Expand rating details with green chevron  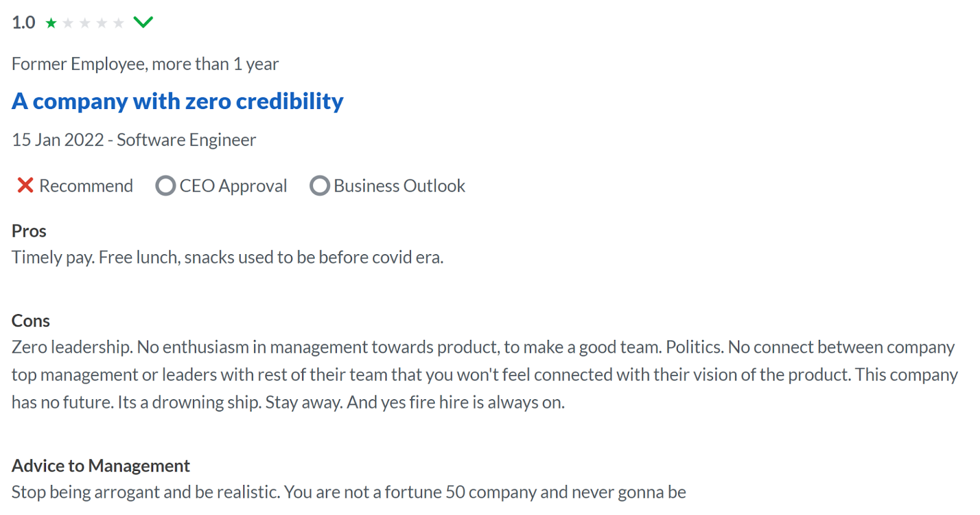click(x=143, y=23)
